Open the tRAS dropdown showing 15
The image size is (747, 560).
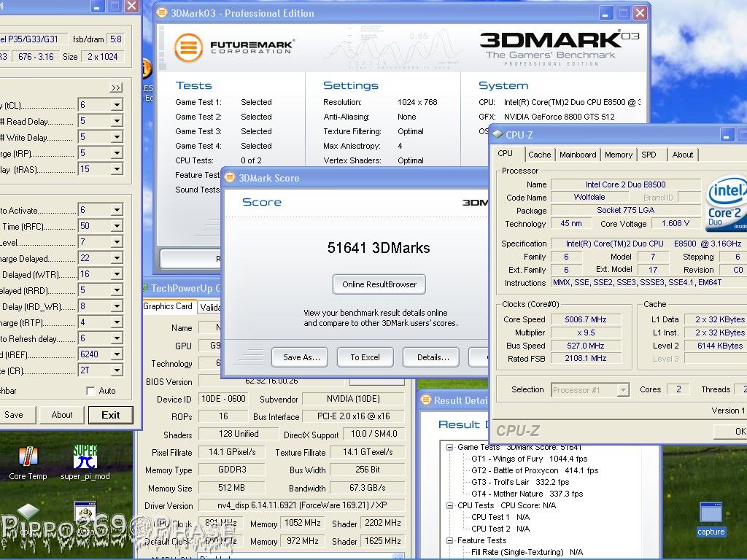(117, 169)
